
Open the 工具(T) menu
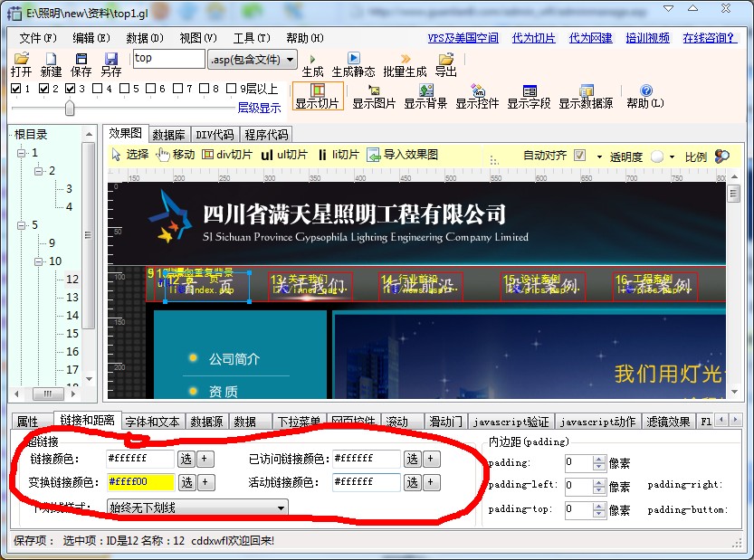coord(252,38)
